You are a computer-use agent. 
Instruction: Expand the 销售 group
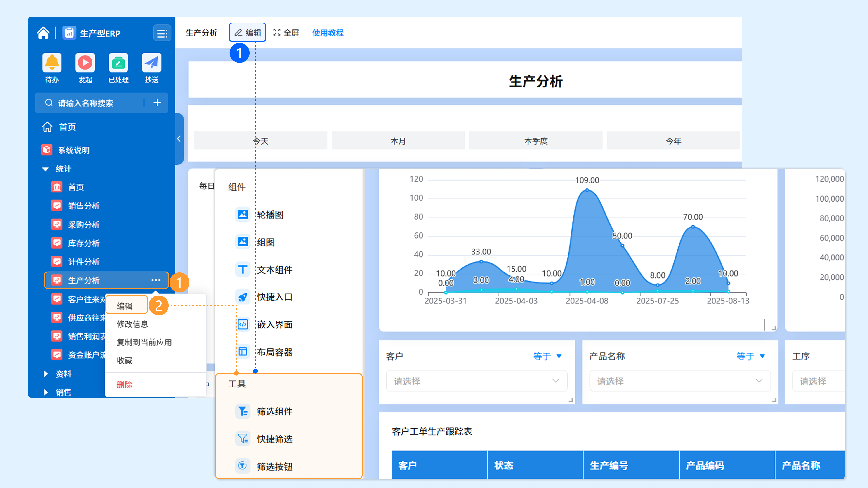[46, 392]
